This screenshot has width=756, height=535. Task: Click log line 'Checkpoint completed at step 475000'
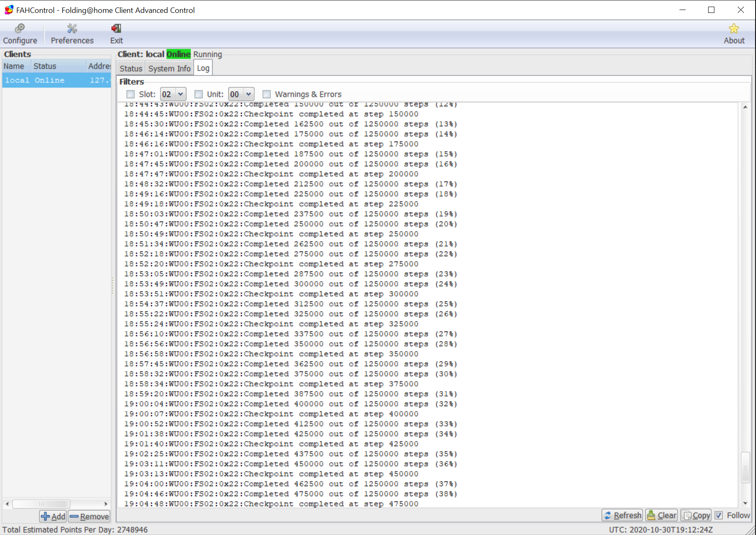pyautogui.click(x=271, y=504)
